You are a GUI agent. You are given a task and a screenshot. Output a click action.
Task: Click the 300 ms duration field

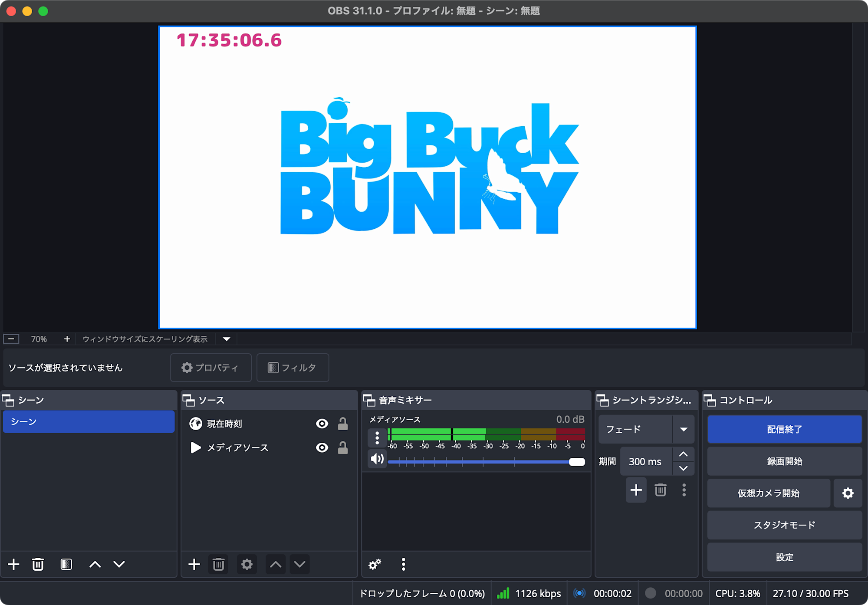(647, 461)
